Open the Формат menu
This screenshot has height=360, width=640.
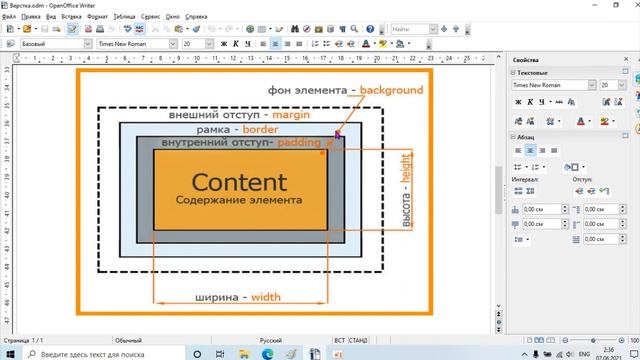coord(97,17)
